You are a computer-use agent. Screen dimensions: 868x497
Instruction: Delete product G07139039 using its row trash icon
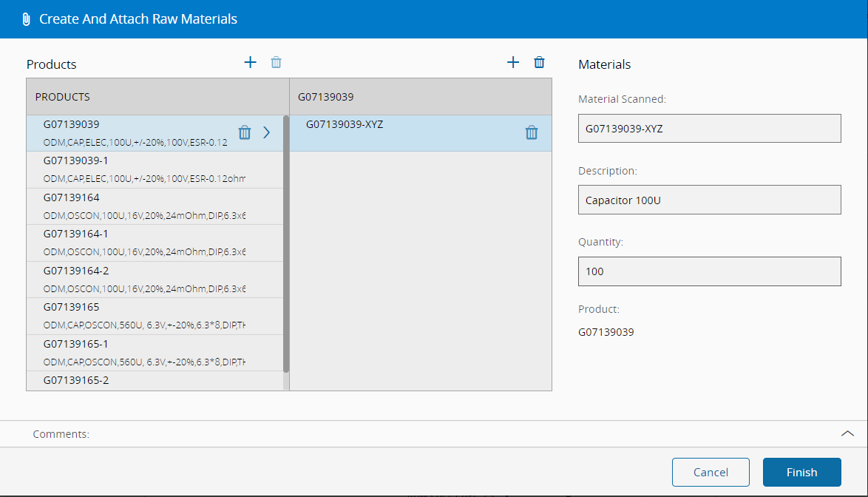point(245,132)
